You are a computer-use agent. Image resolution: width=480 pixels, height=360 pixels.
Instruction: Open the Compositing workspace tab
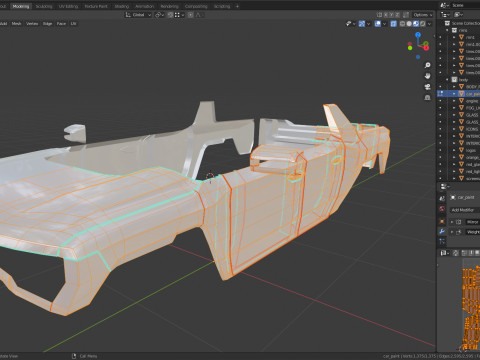coord(196,6)
